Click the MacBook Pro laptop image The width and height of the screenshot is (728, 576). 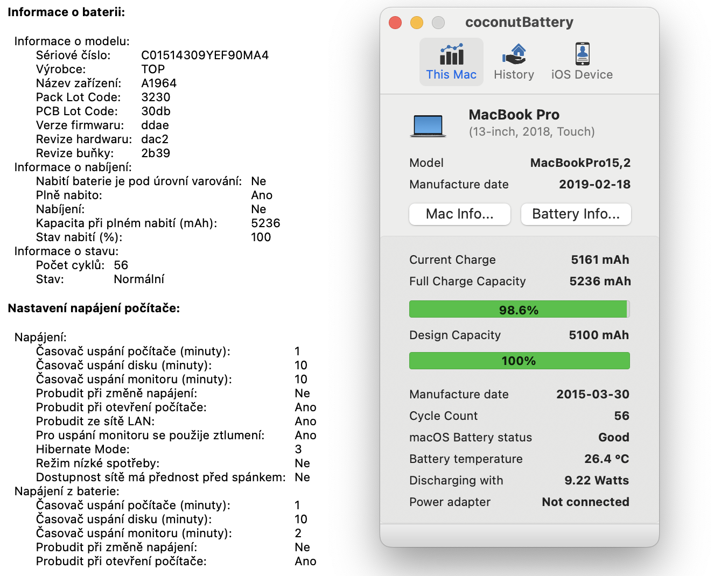(428, 126)
